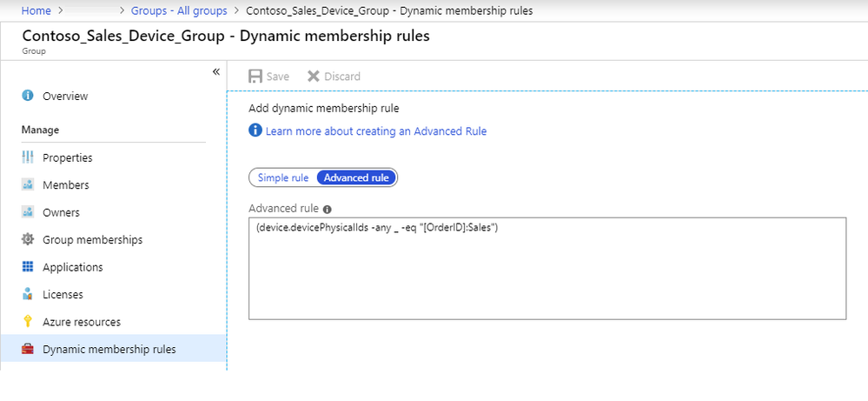Click info icon beside Learn more link
The image size is (868, 401).
pos(255,130)
